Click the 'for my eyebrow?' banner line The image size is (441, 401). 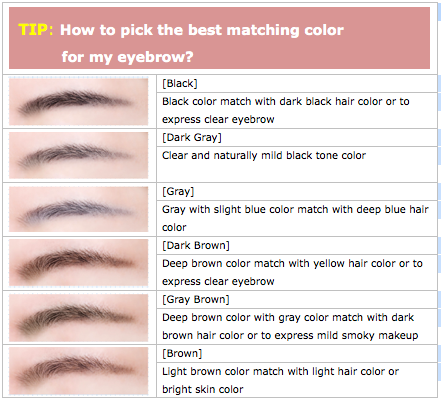(x=127, y=57)
